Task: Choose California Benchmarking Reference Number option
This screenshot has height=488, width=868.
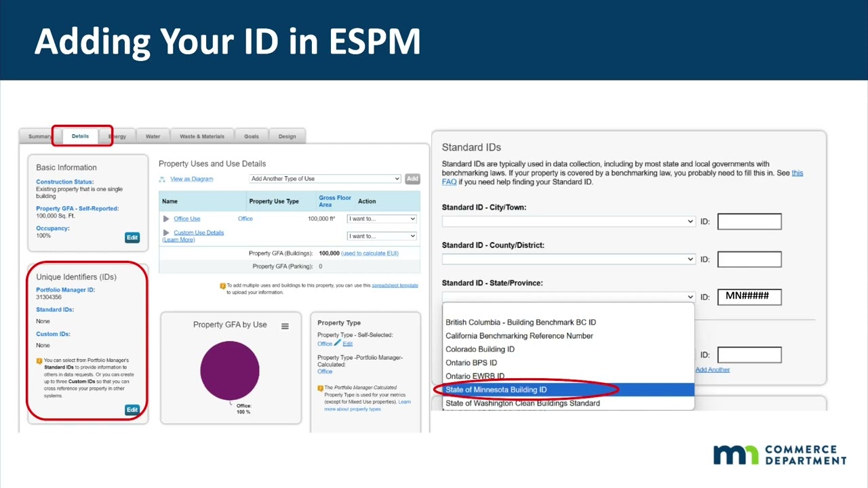Action: point(519,335)
